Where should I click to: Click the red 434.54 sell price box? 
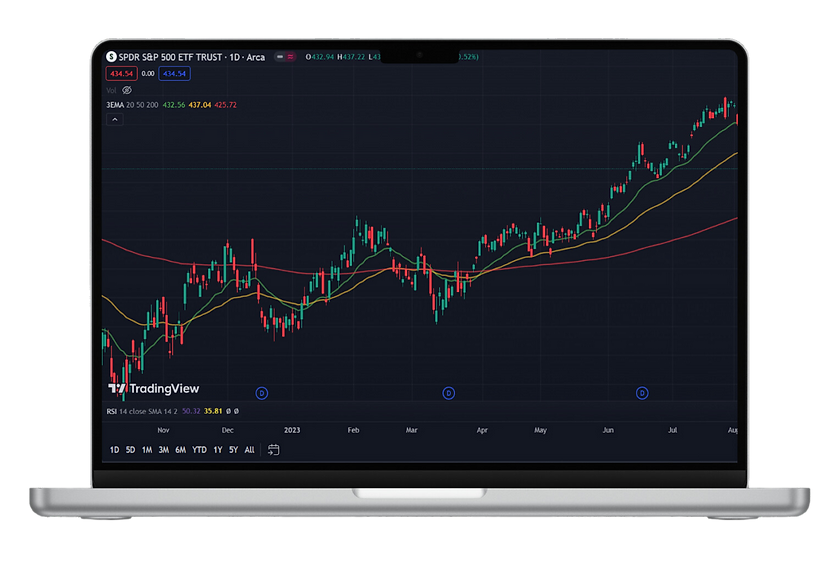coord(121,73)
